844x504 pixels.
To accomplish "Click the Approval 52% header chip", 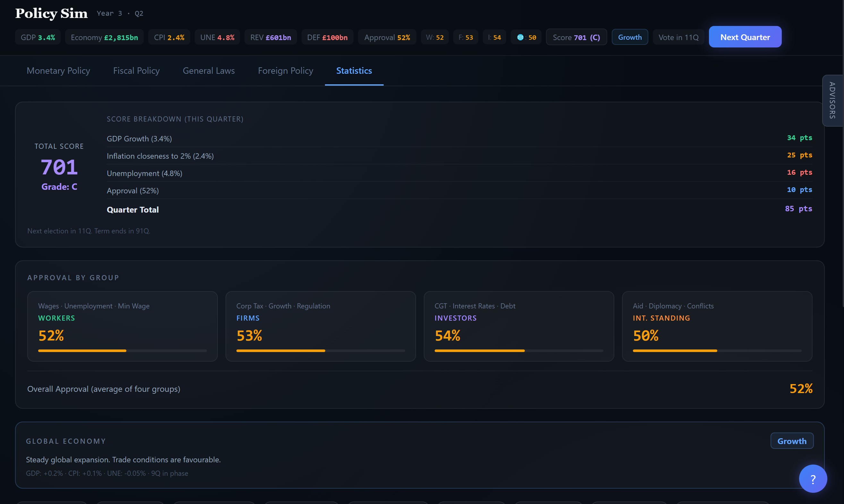I will point(387,38).
